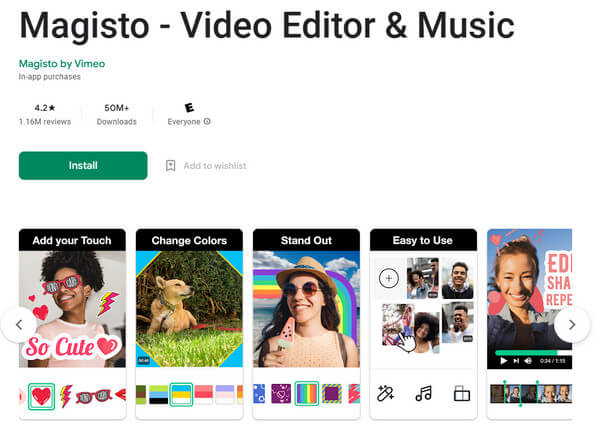Choose the red and white color palette
The height and width of the screenshot is (424, 600).
coord(204,395)
